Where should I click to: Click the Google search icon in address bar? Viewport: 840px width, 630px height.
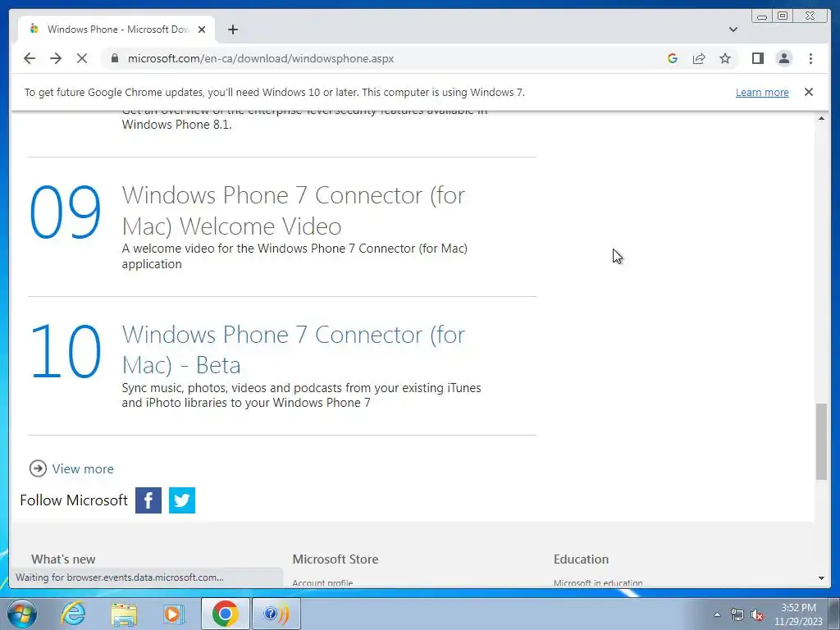click(673, 58)
